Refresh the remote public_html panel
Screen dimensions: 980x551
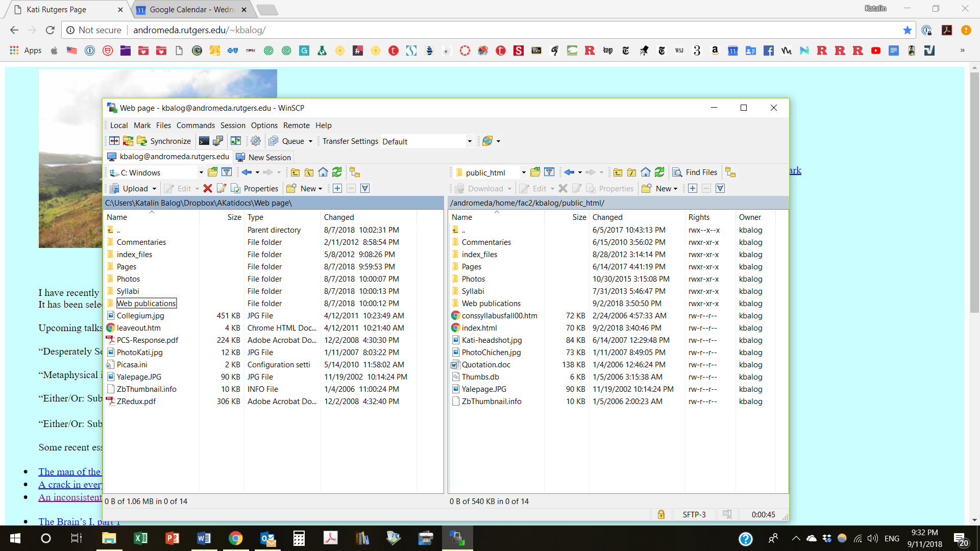coord(659,172)
